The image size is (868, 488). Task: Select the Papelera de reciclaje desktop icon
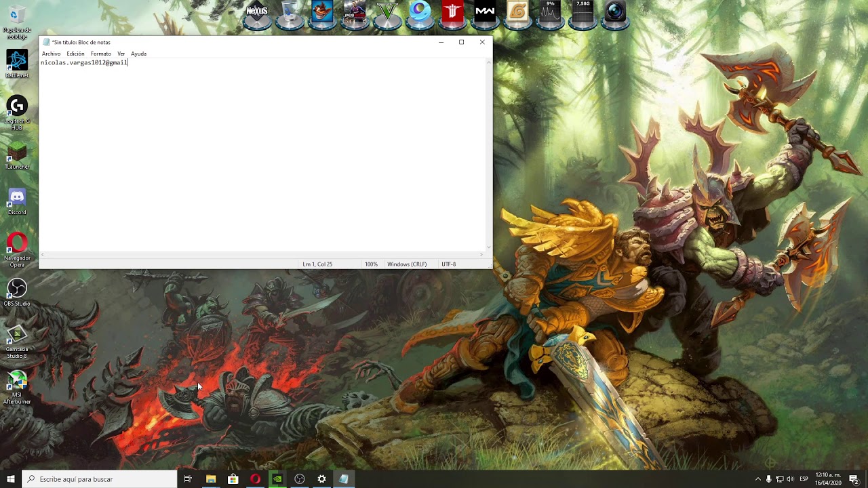click(x=17, y=22)
